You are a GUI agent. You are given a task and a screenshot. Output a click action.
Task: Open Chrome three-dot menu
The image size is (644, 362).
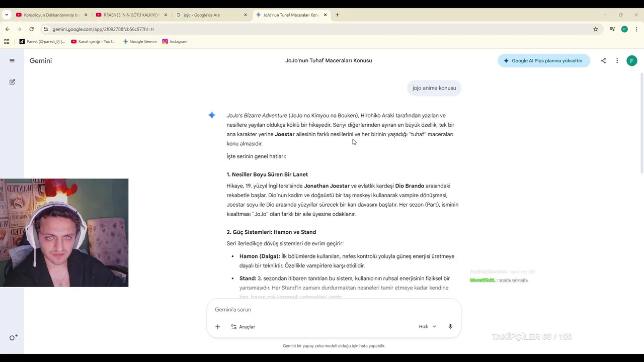(636, 29)
